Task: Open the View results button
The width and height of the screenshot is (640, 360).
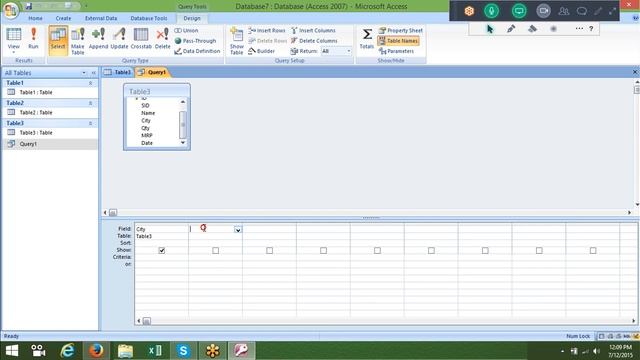Action: 14,40
